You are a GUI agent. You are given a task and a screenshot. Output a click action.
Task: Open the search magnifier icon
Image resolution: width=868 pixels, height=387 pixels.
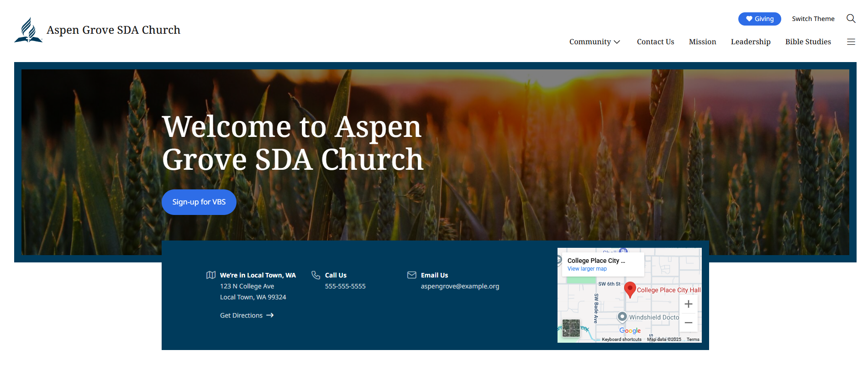(851, 19)
